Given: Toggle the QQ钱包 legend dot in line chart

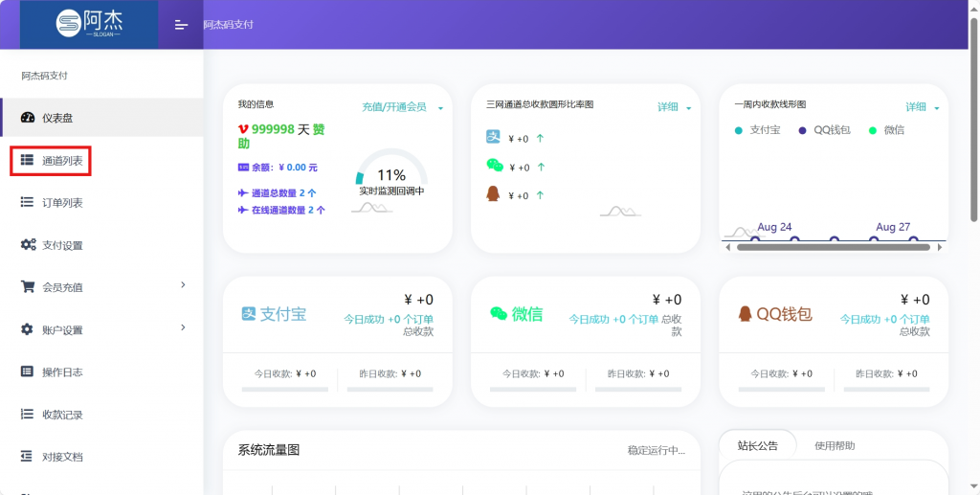Looking at the screenshot, I should tap(803, 130).
